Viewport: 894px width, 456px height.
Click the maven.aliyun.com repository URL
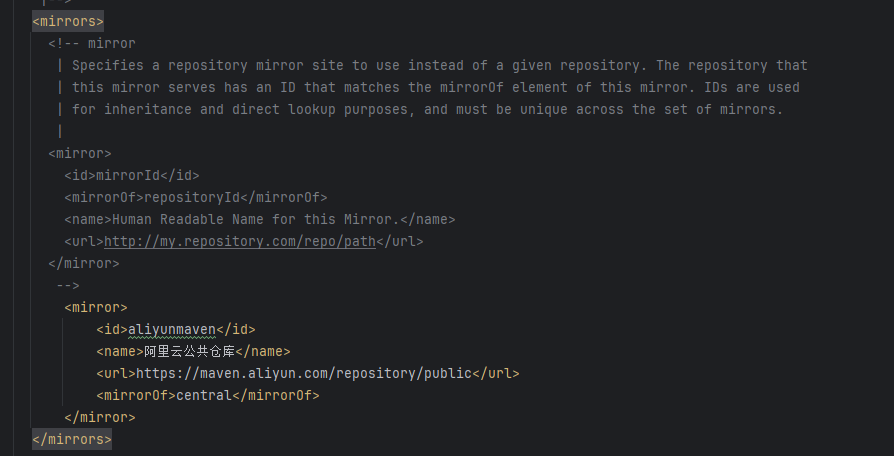tap(300, 373)
